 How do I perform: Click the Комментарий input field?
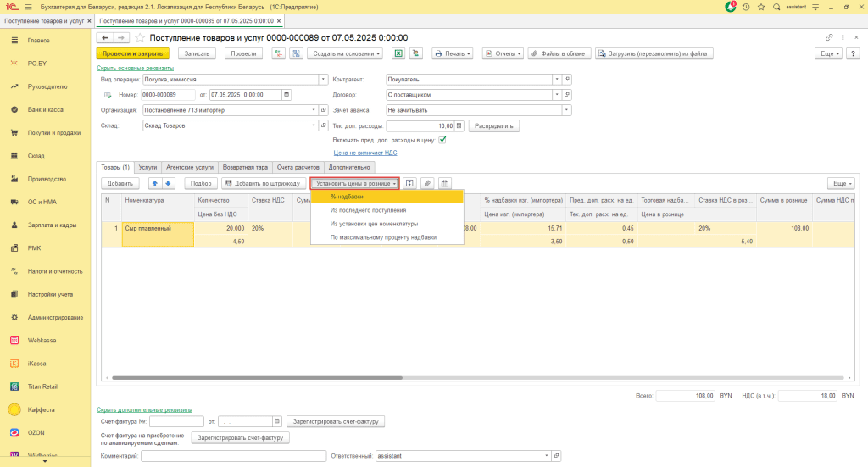coord(234,456)
